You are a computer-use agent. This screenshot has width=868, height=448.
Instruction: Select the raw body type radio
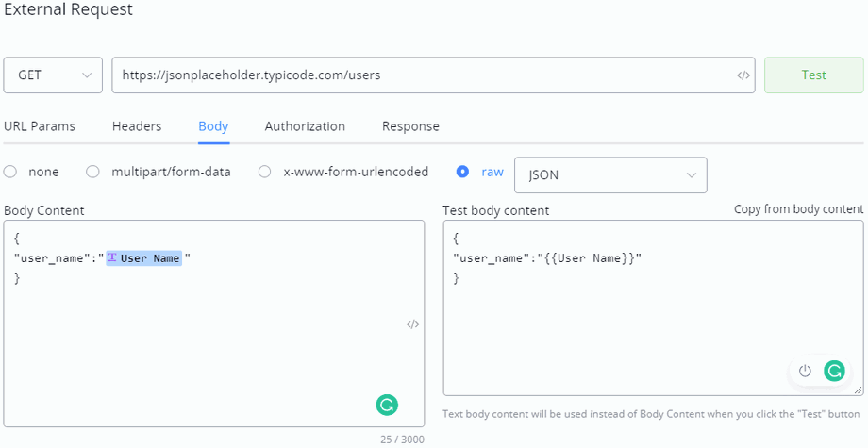[462, 172]
